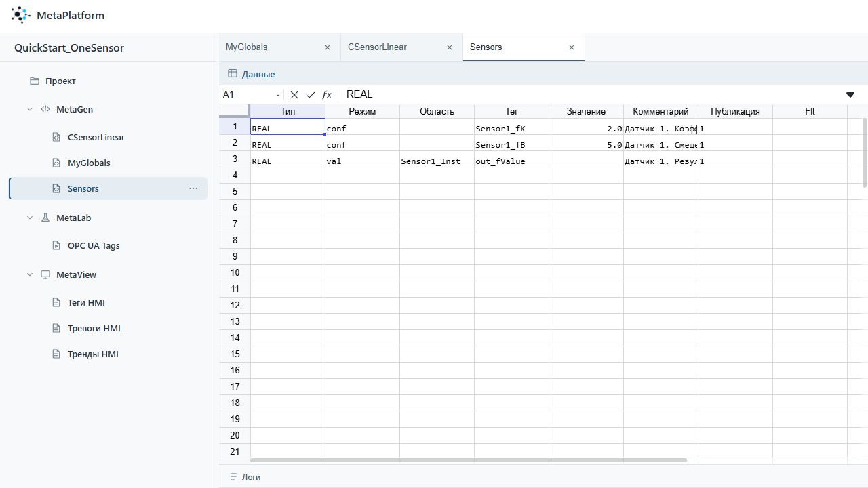This screenshot has width=868, height=488.
Task: Open the Sensors item three-dots menu
Action: (x=193, y=188)
